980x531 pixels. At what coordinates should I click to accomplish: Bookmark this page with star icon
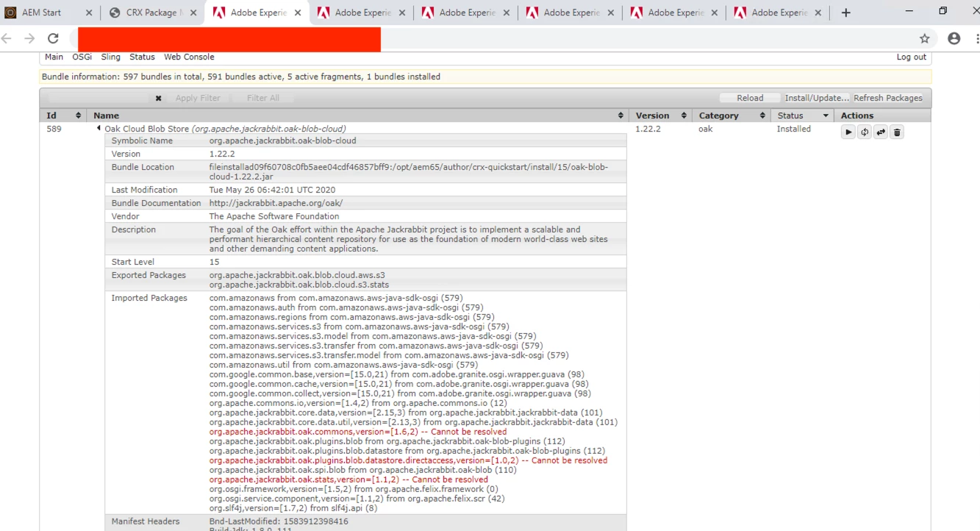tap(925, 38)
